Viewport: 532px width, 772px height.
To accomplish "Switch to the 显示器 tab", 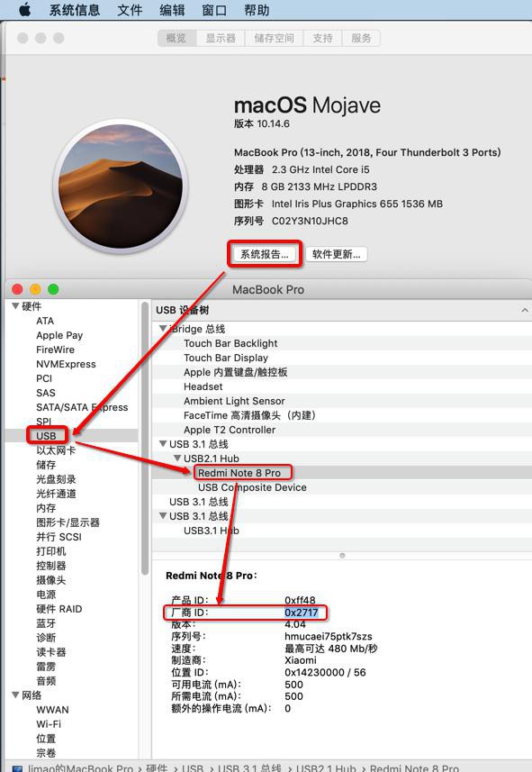I will [x=221, y=38].
